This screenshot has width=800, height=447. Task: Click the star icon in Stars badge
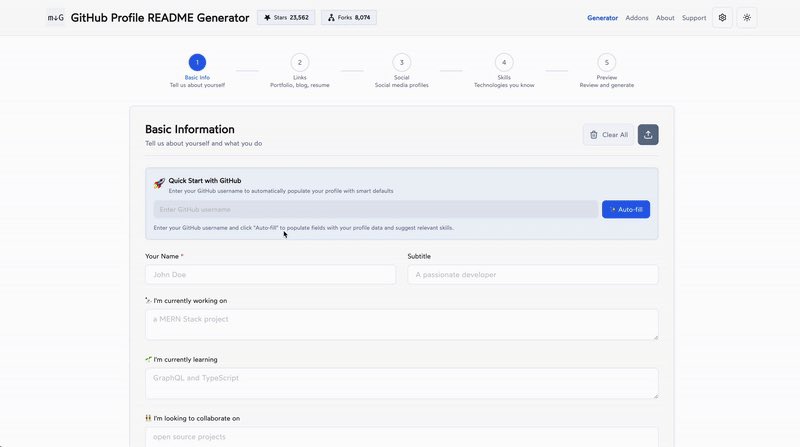(x=267, y=17)
